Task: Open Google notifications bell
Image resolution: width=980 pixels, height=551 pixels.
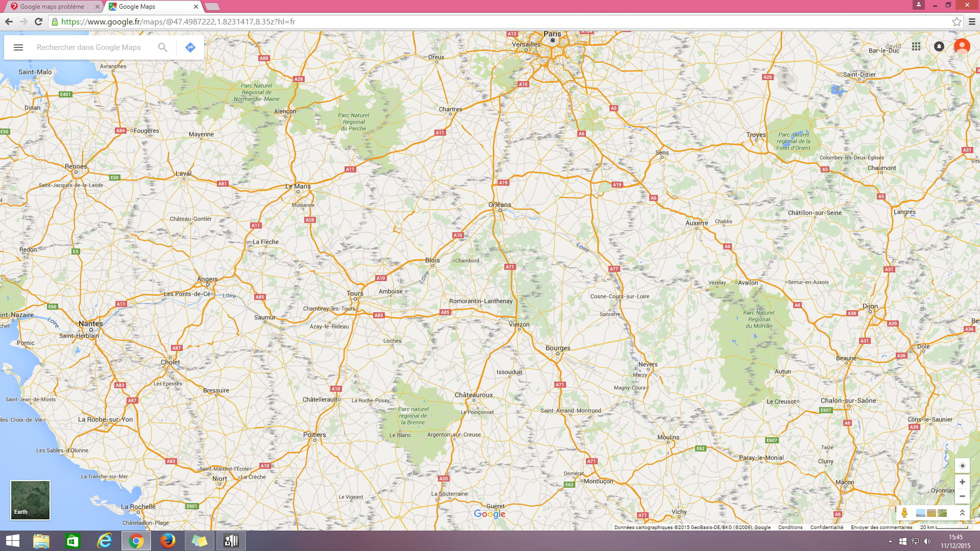Action: pos(939,46)
